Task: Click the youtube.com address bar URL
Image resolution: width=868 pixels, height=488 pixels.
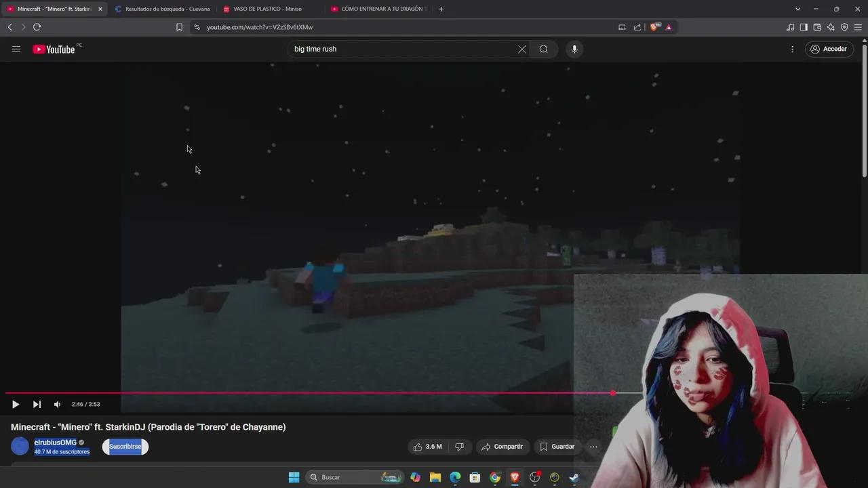Action: click(x=260, y=27)
